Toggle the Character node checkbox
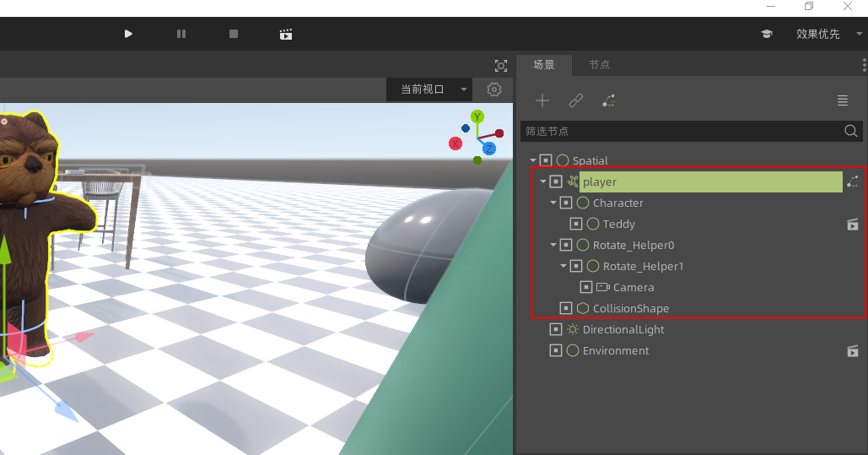 pyautogui.click(x=566, y=203)
